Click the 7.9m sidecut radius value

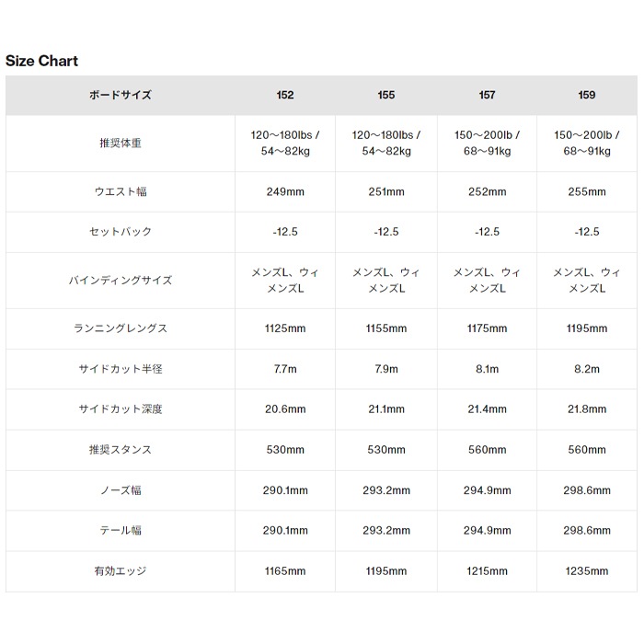386,369
